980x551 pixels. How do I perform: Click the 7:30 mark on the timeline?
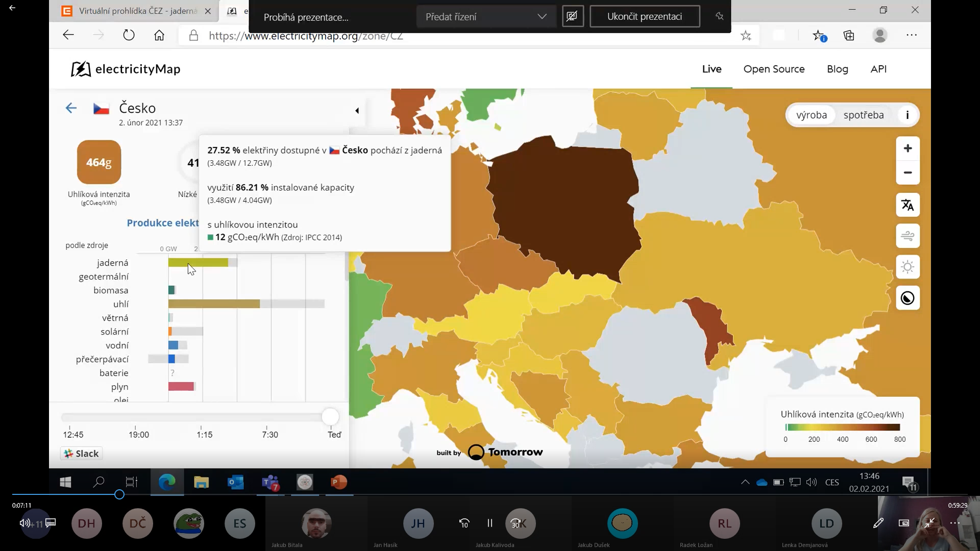tap(270, 434)
